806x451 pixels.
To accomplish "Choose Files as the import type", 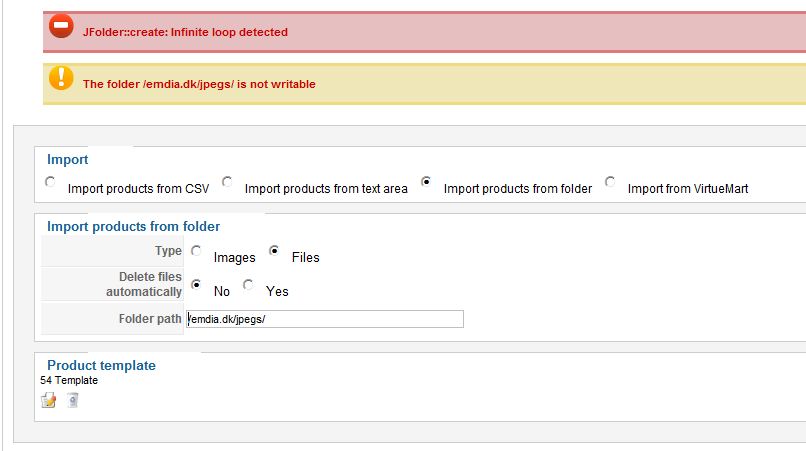I will tap(274, 250).
